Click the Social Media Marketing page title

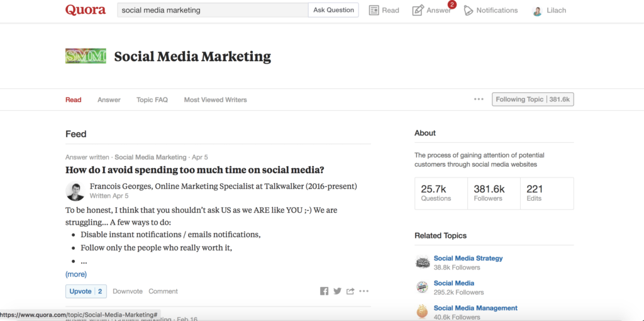[x=192, y=56]
